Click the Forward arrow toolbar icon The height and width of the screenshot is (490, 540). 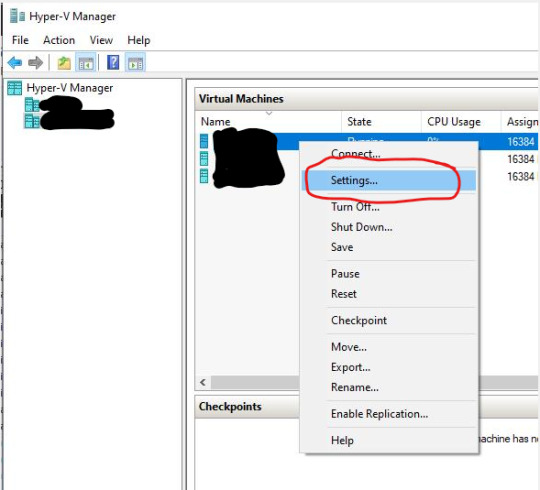(x=35, y=63)
